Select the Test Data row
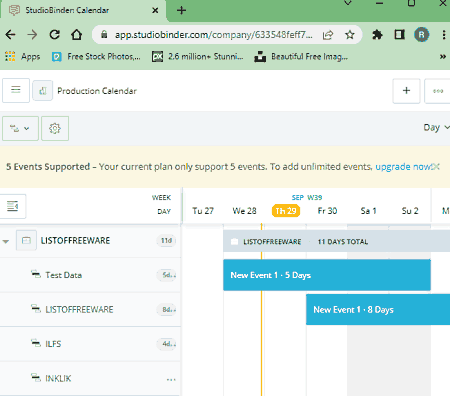The width and height of the screenshot is (450, 396). tap(90, 275)
